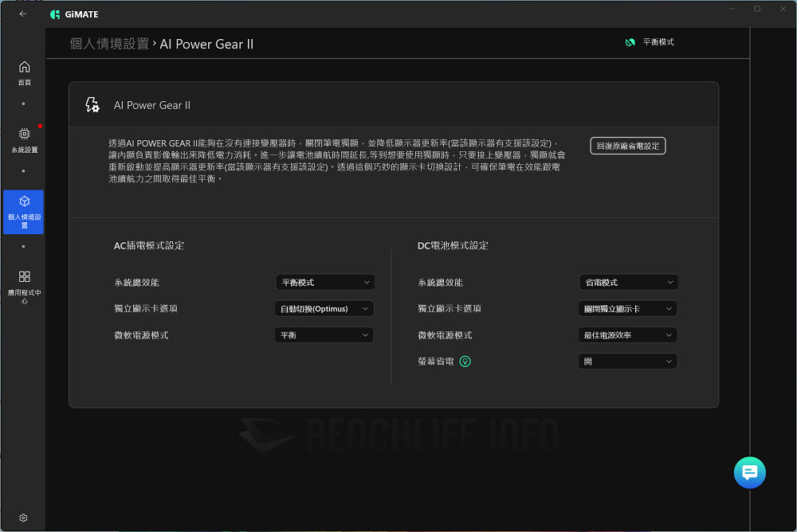The height and width of the screenshot is (532, 797).
Task: Open the settings gear at sidebar bottom
Action: (23, 518)
